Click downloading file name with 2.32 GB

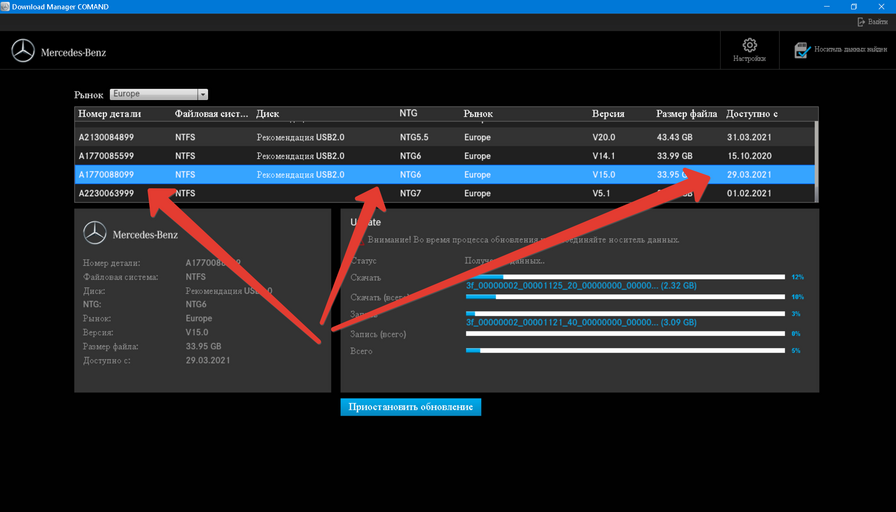pos(581,286)
